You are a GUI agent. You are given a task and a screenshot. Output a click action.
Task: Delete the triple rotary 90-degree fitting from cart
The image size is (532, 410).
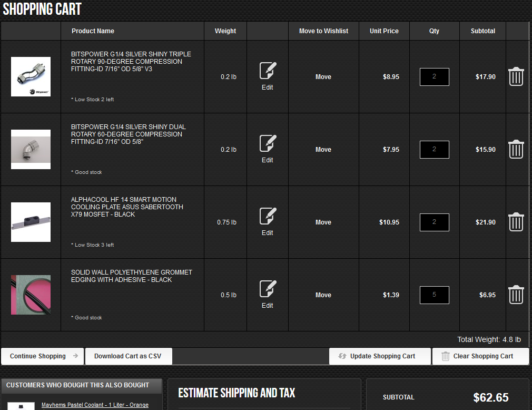coord(516,77)
